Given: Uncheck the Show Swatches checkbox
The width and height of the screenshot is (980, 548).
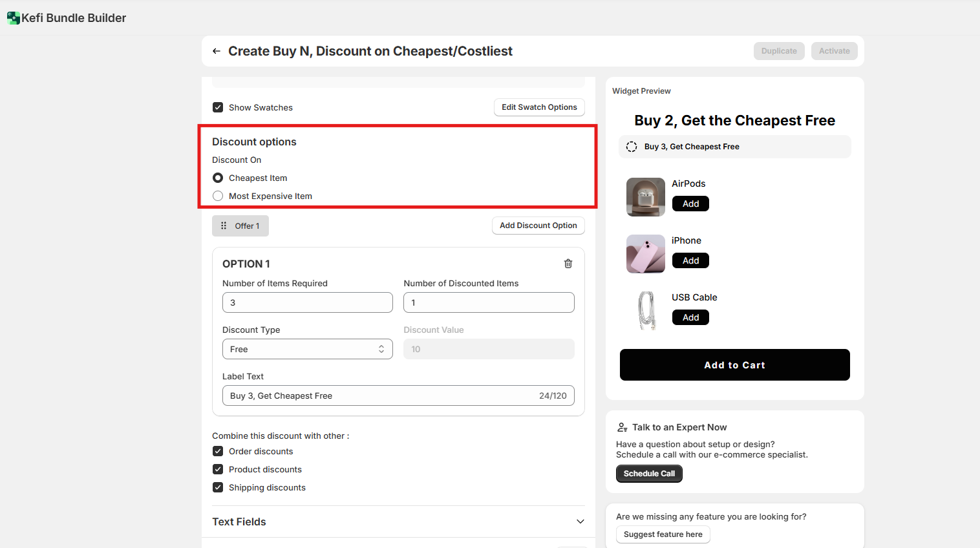Looking at the screenshot, I should (x=218, y=107).
